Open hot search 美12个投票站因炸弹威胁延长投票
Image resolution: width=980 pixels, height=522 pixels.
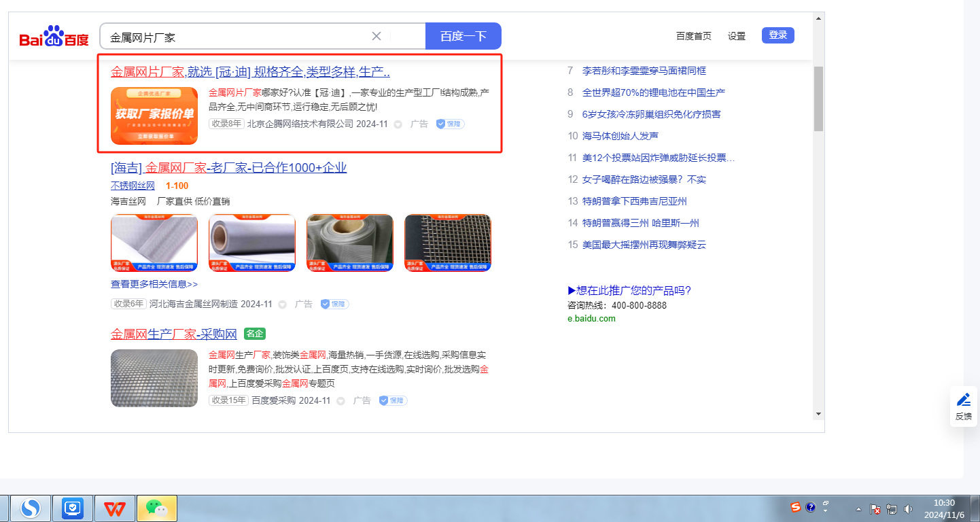coord(659,158)
